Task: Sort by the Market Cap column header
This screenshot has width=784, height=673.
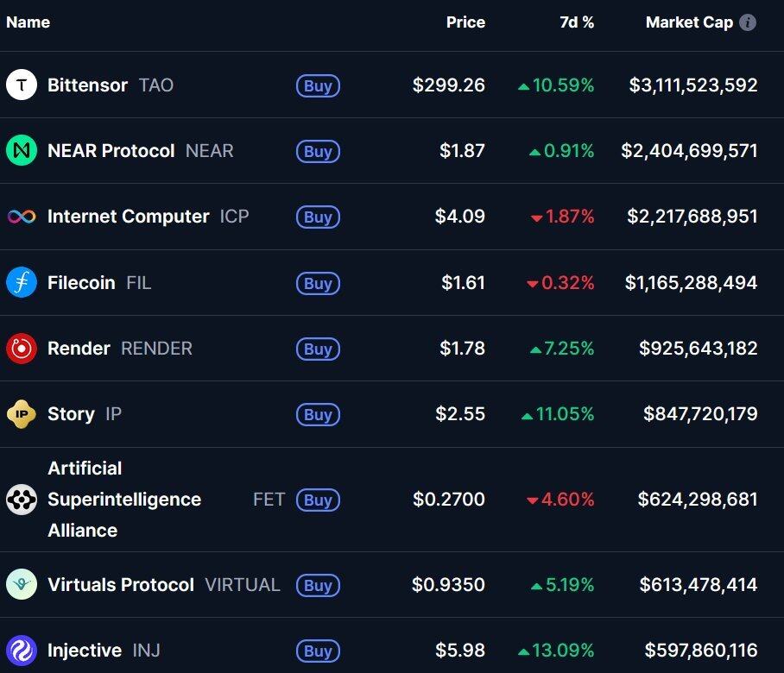Action: coord(689,22)
